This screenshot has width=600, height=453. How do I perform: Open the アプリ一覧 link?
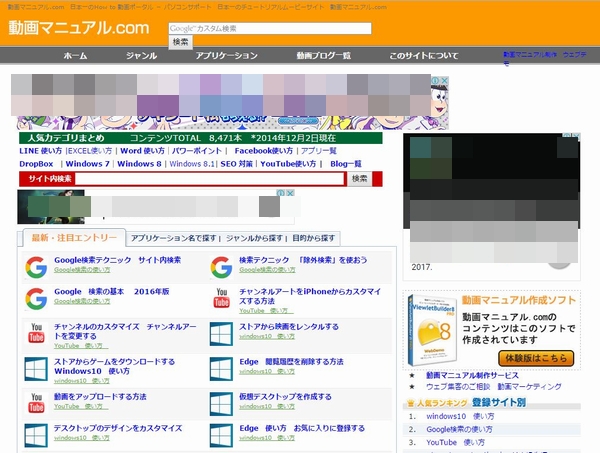click(x=318, y=151)
